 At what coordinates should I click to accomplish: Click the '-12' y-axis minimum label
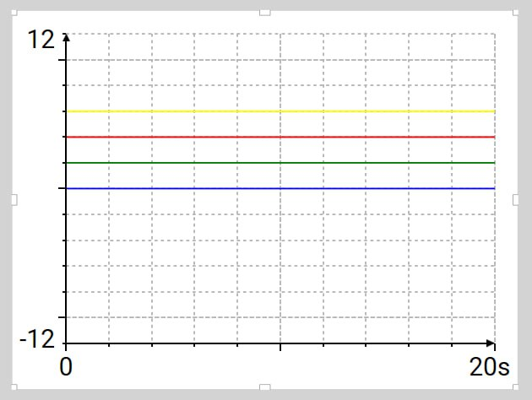click(37, 339)
